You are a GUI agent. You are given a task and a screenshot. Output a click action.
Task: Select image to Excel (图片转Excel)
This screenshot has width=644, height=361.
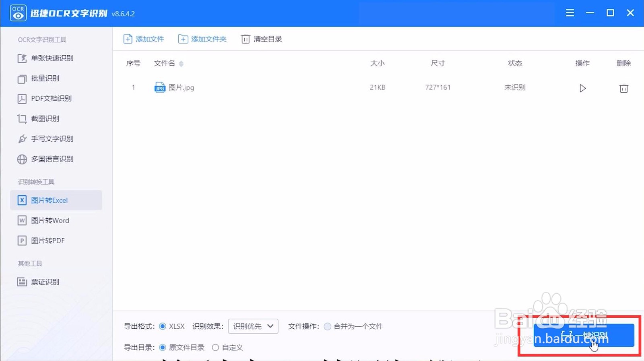(x=56, y=200)
